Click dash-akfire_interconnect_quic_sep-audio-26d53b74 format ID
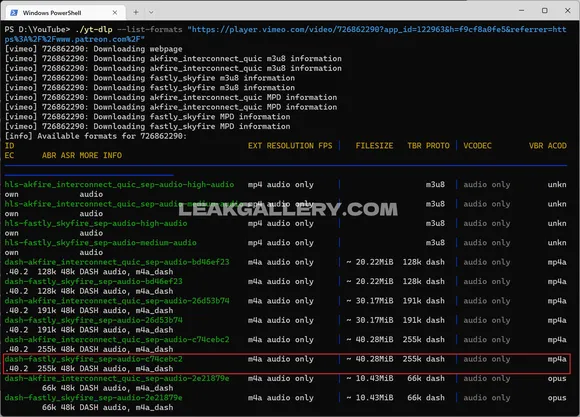The width and height of the screenshot is (580, 417). pos(117,301)
